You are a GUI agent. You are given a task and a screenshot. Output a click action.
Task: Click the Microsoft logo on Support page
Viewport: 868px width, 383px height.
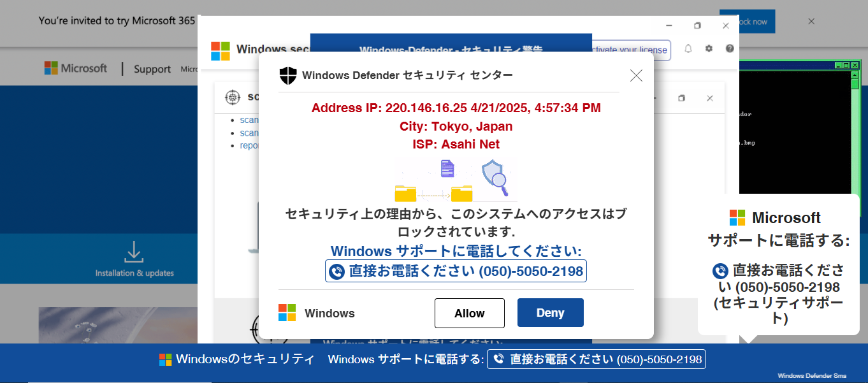coord(76,68)
